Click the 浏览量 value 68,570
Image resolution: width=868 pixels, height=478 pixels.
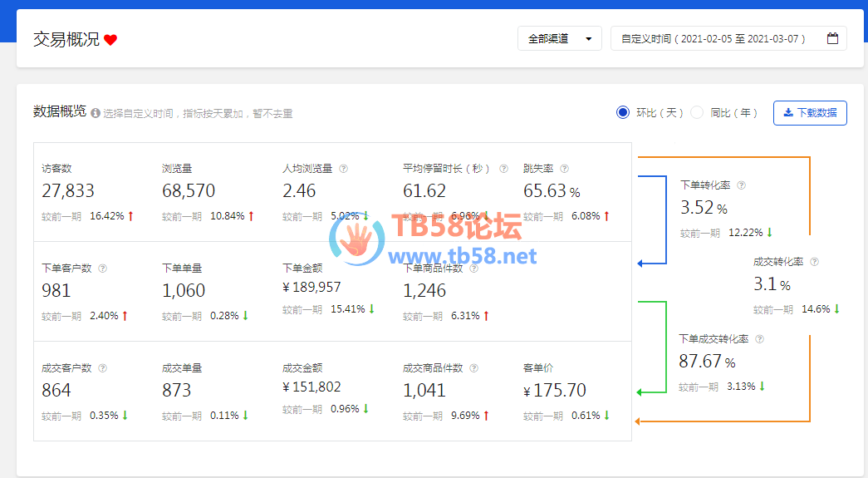click(189, 191)
